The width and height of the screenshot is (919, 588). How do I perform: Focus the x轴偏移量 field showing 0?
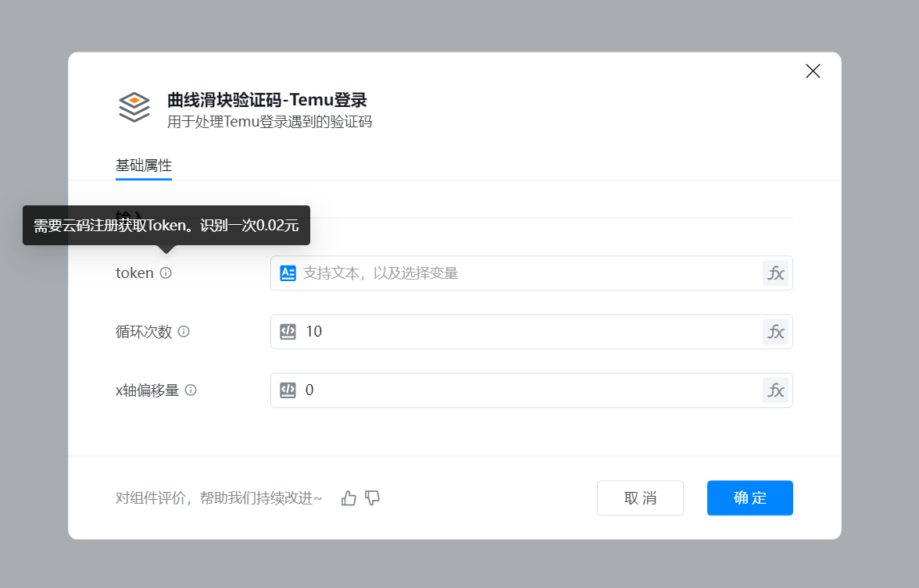pos(524,390)
